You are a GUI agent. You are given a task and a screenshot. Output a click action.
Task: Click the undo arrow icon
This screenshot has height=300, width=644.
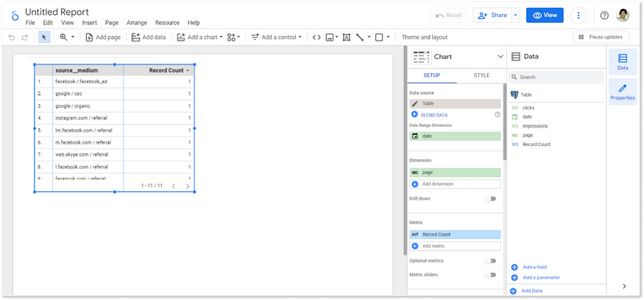point(12,37)
